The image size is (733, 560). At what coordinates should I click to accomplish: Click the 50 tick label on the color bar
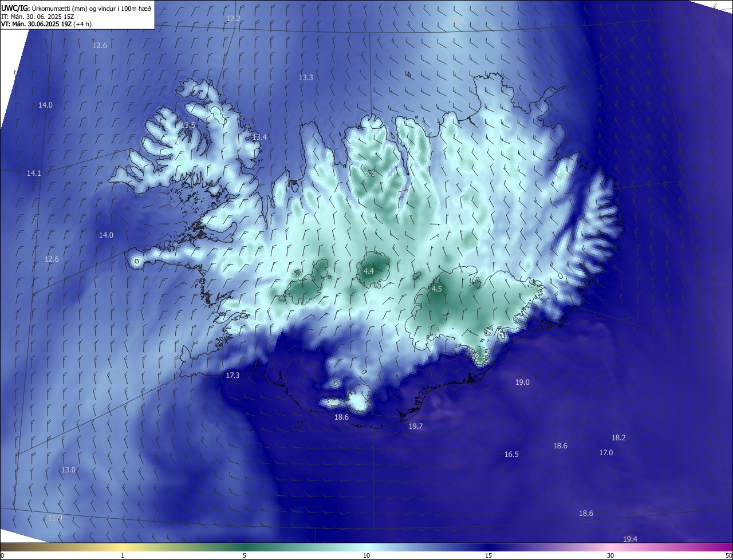pyautogui.click(x=728, y=556)
